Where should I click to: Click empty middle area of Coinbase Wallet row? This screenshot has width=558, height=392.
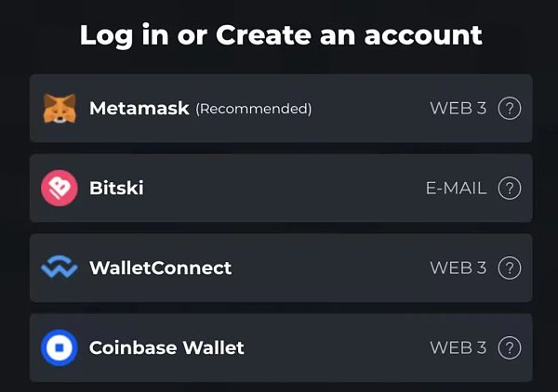[335, 348]
